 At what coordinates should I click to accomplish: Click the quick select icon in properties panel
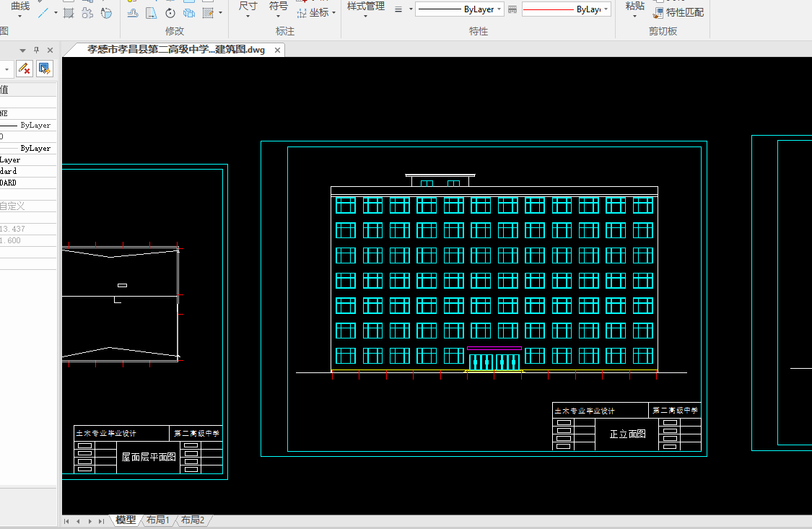coord(45,69)
